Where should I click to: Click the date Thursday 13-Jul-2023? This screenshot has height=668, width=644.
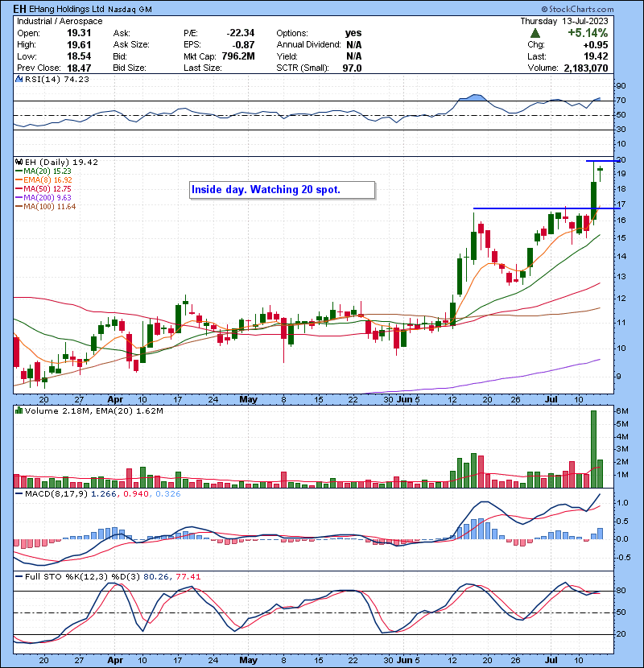coord(564,21)
